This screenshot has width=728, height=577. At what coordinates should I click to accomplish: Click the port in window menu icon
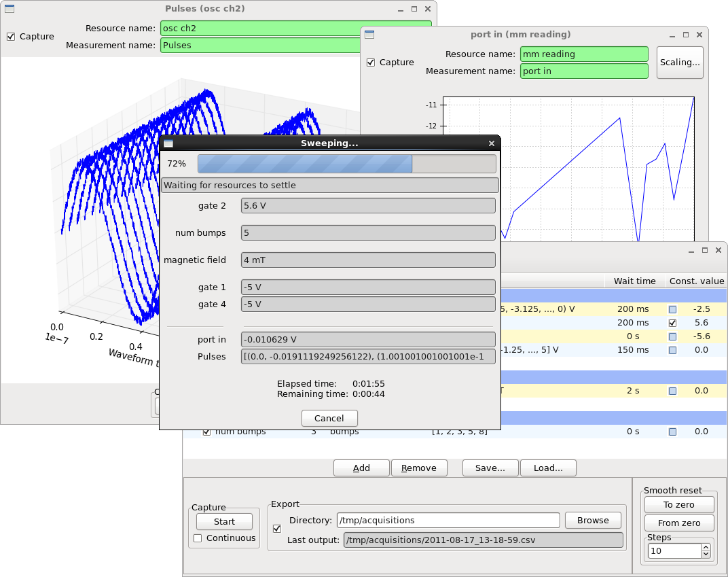[x=369, y=35]
